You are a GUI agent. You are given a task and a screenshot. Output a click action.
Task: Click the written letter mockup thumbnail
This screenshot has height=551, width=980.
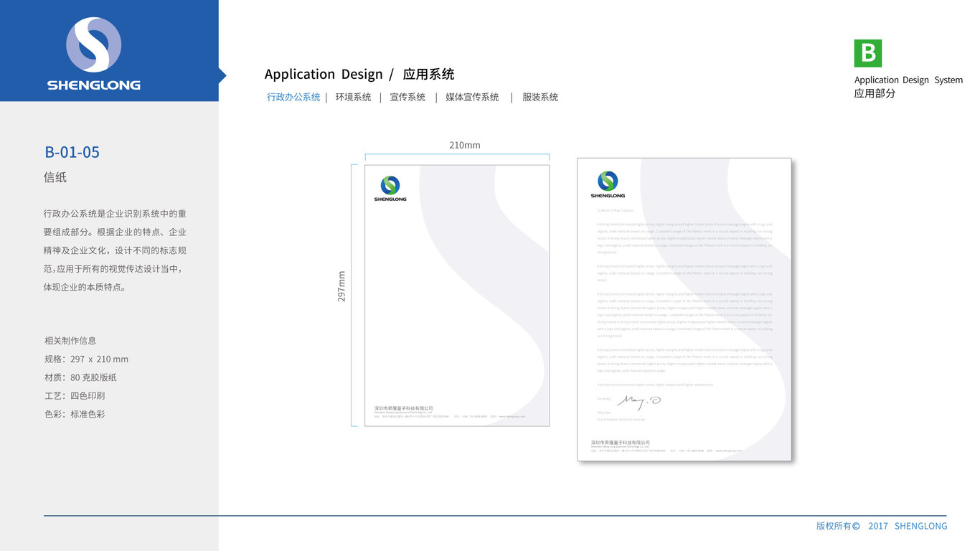(x=684, y=309)
